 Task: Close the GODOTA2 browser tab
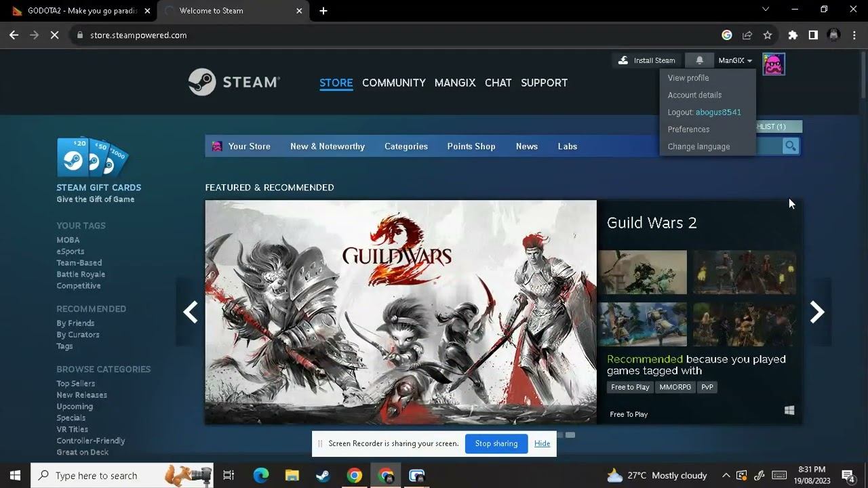click(x=147, y=11)
